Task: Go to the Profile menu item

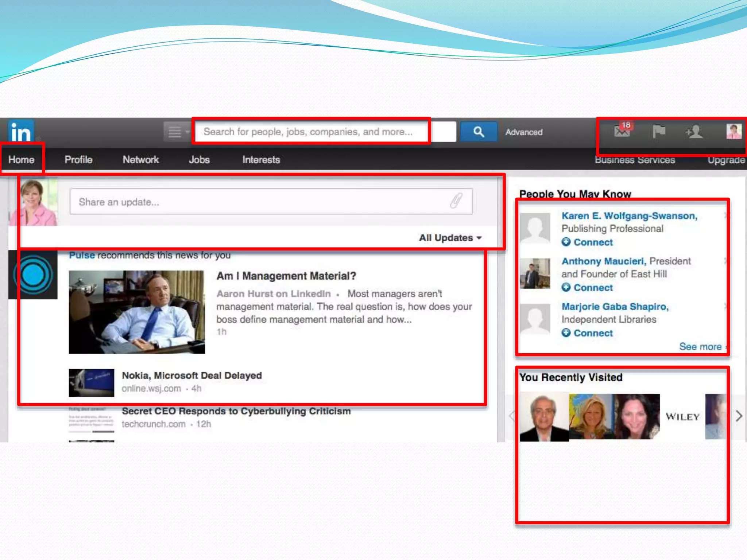Action: tap(78, 160)
